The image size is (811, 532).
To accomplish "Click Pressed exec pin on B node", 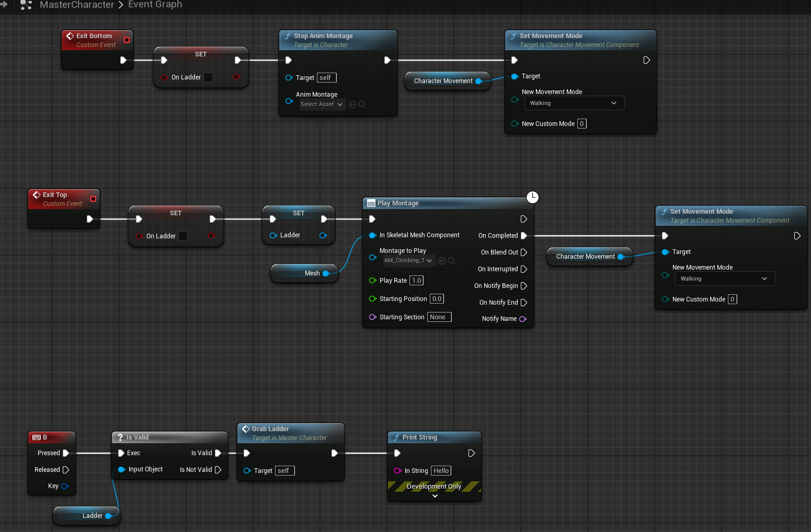I will (66, 453).
